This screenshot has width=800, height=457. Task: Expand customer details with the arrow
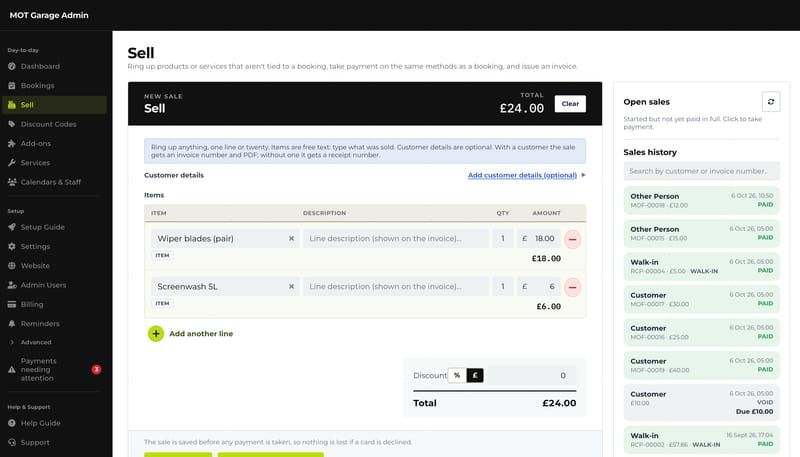click(583, 175)
